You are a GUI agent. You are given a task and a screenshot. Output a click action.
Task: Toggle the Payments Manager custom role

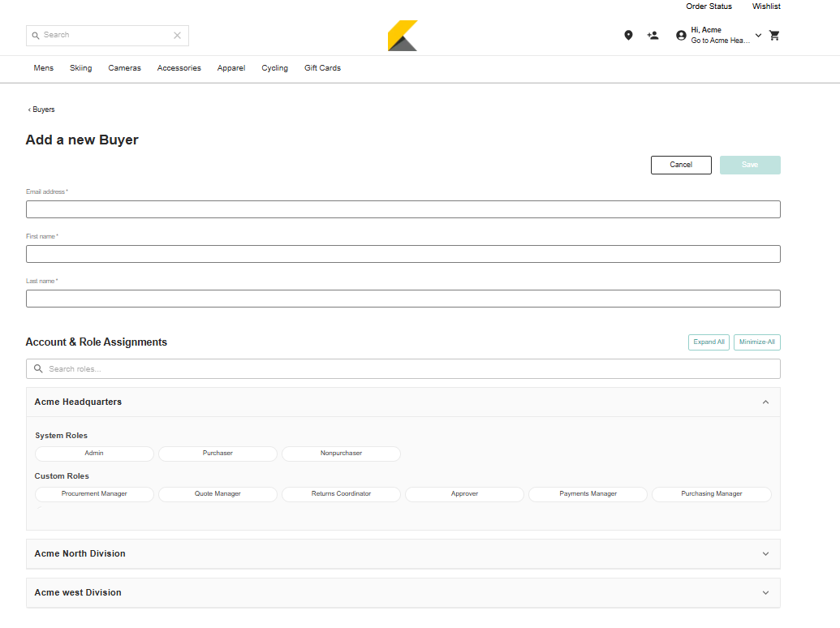(588, 494)
